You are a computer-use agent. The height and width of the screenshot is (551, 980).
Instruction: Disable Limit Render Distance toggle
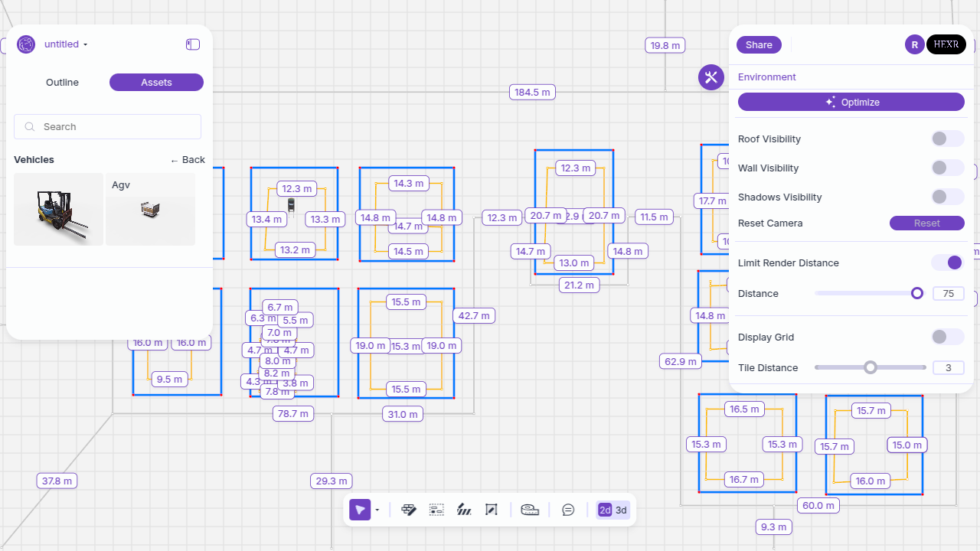click(x=947, y=262)
